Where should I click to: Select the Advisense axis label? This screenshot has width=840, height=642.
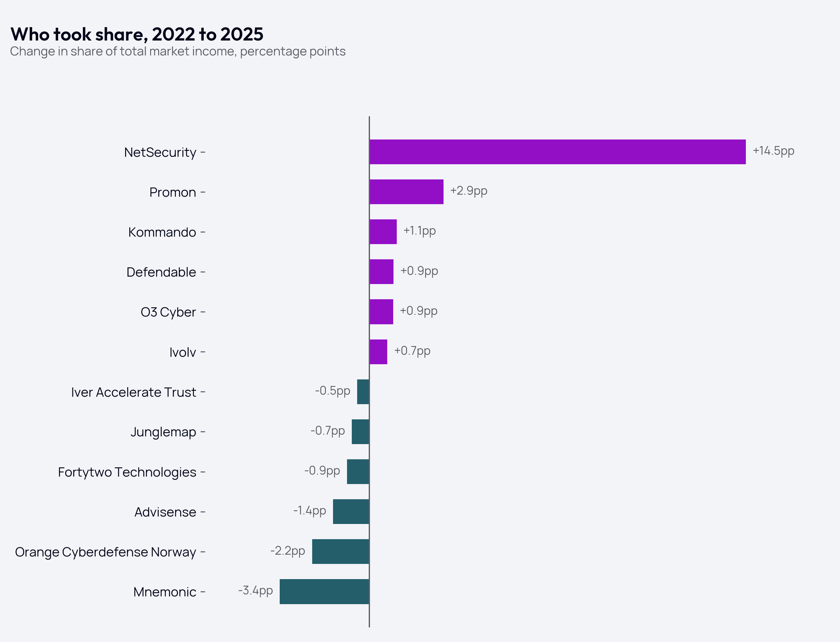(x=165, y=512)
